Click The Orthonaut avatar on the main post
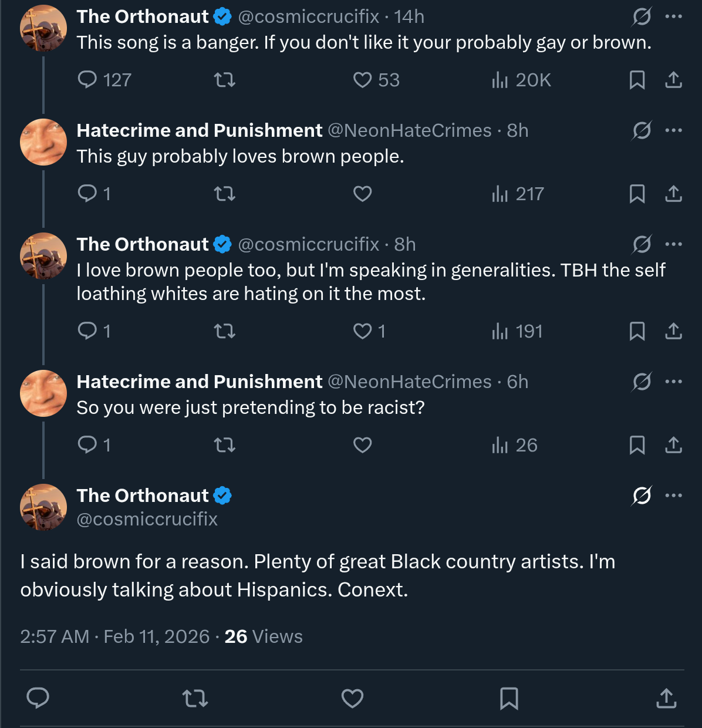The image size is (702, 728). pos(43,507)
